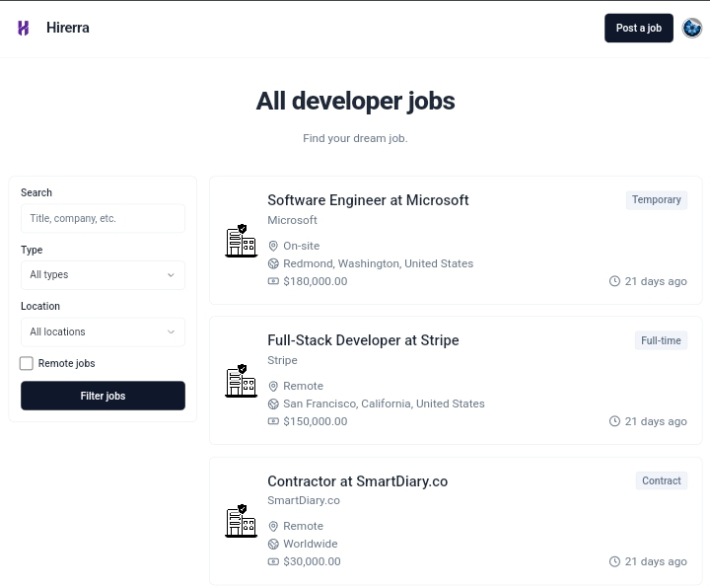This screenshot has width=710, height=588.
Task: Click the Hirerra logo icon
Action: click(x=24, y=28)
